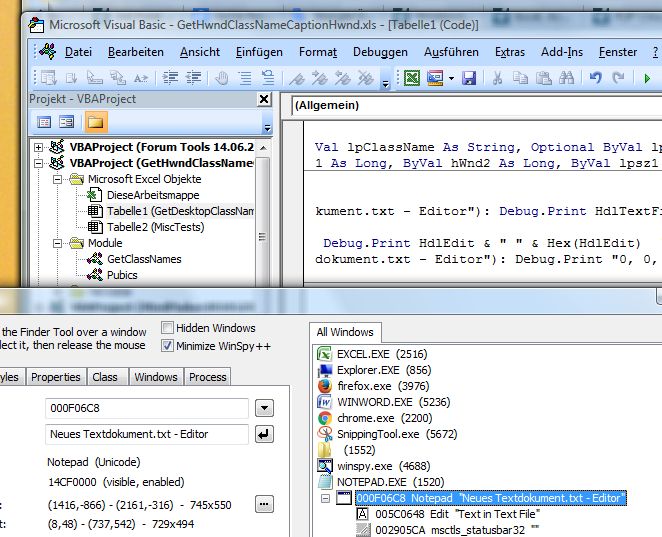662x537 pixels.
Task: Click the green Run macro icon
Action: point(647,79)
